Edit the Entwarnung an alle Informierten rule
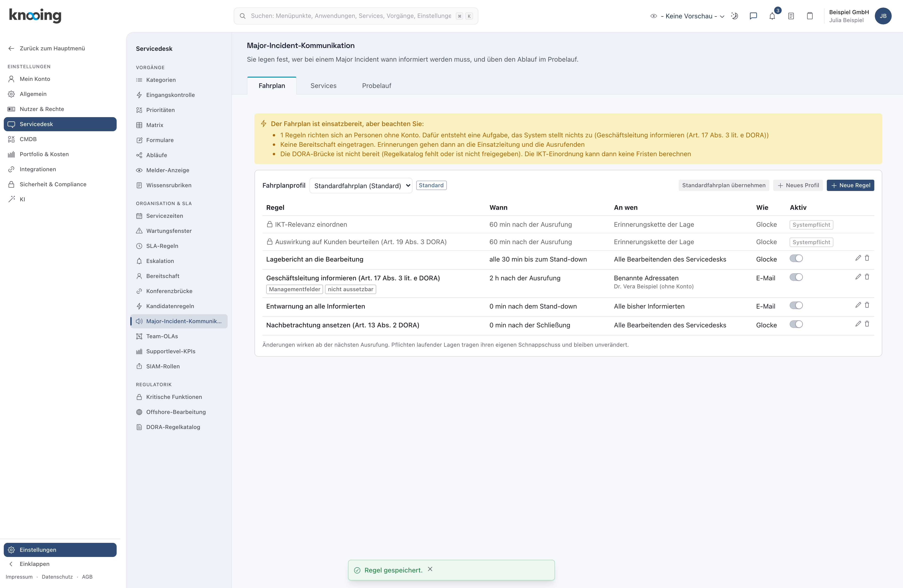Image resolution: width=903 pixels, height=588 pixels. click(x=858, y=305)
